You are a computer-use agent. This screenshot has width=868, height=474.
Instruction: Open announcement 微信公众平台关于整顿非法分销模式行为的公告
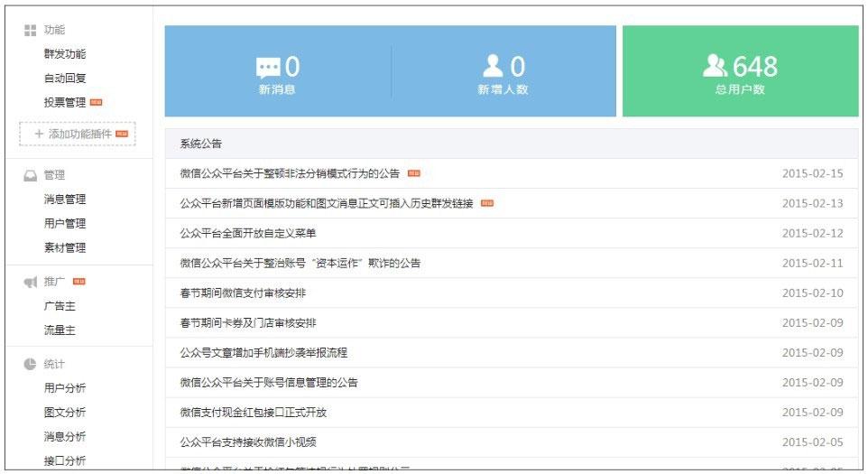pyautogui.click(x=290, y=174)
